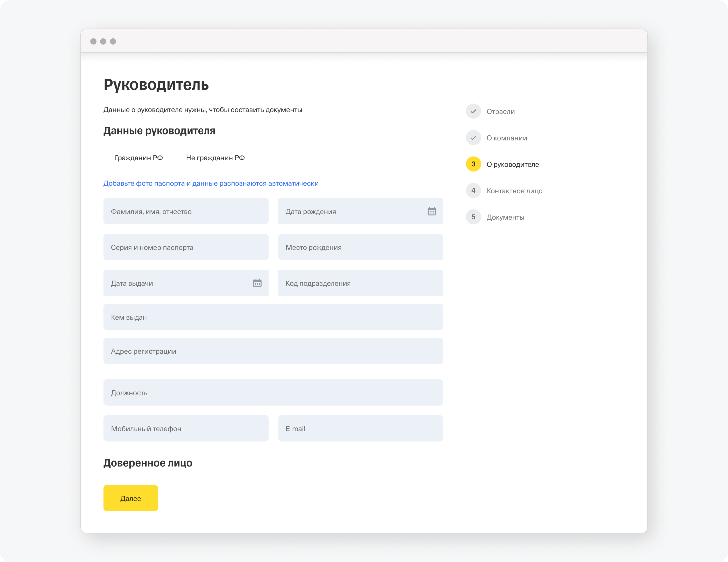Go to the Отрасли step
Screen dimensions: 728x562
pyautogui.click(x=501, y=112)
